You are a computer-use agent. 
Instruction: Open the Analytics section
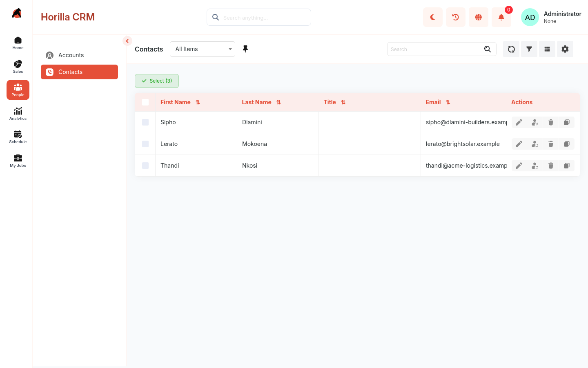tap(18, 114)
